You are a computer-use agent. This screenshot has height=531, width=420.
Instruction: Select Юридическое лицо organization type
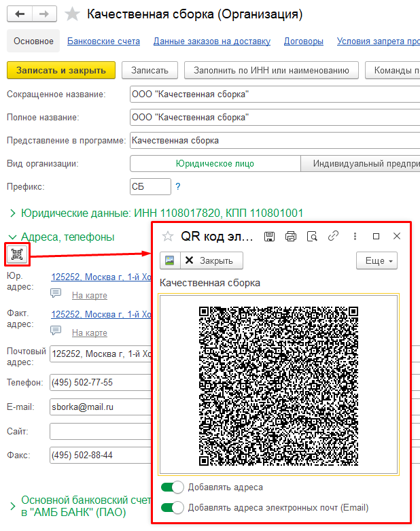point(215,164)
